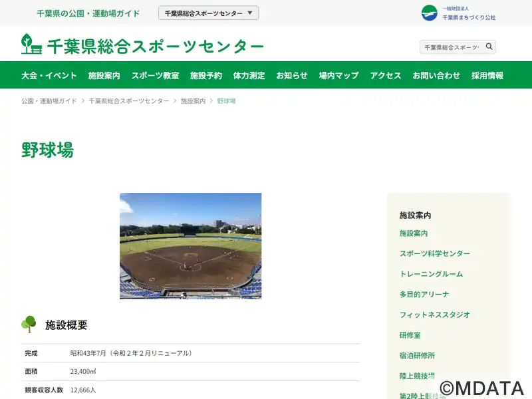Click 公園・運動場ガイド in breadcrumb
Image resolution: width=532 pixels, height=399 pixels.
click(49, 101)
